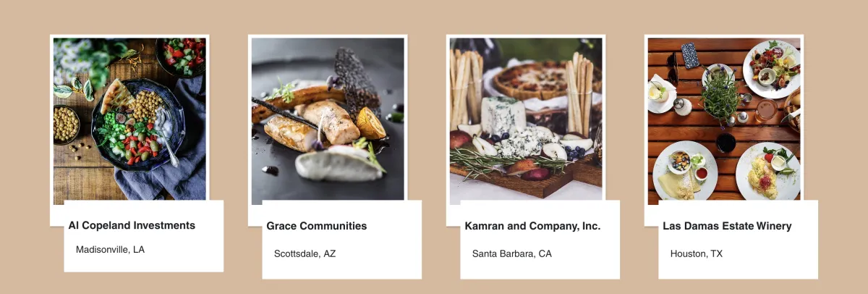Click the Al Copeland Investments title
The image size is (868, 294).
point(132,225)
